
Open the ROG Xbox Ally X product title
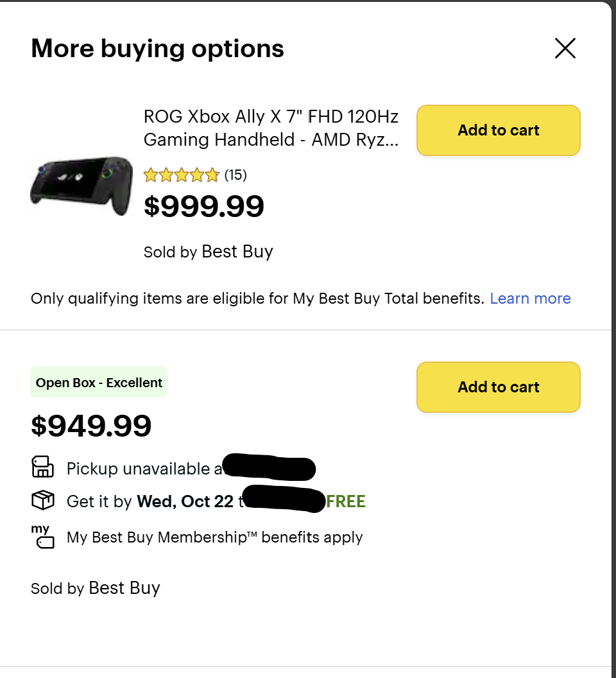coord(271,128)
